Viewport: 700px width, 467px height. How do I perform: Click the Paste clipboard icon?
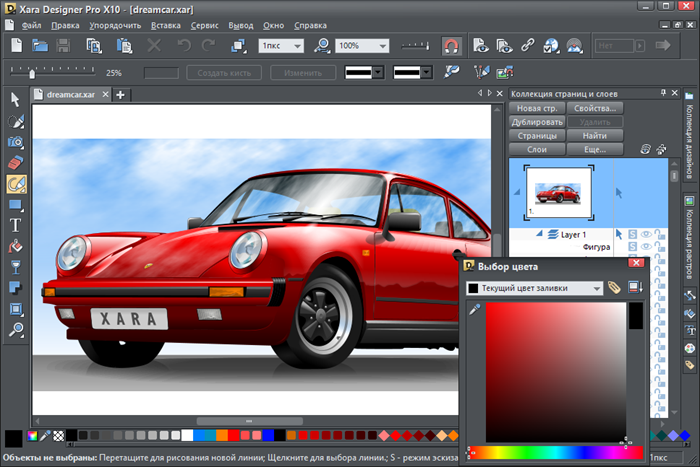tap(124, 45)
